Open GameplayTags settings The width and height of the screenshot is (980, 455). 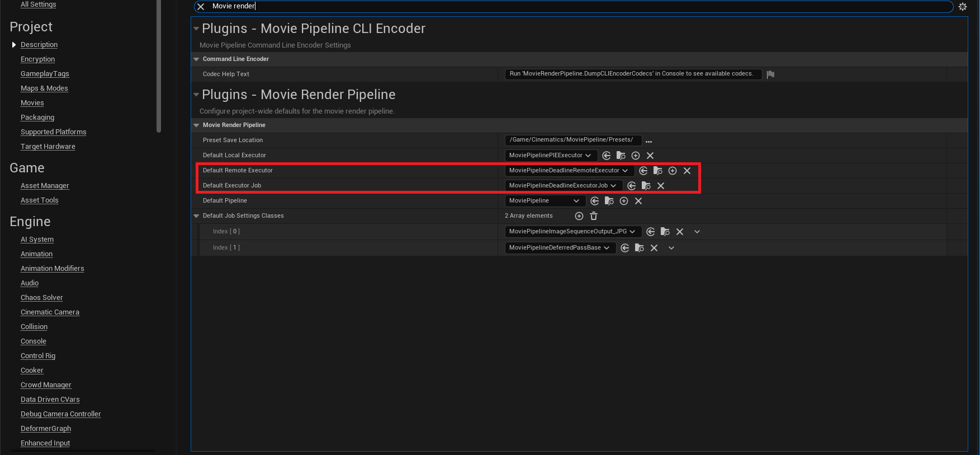coord(45,74)
